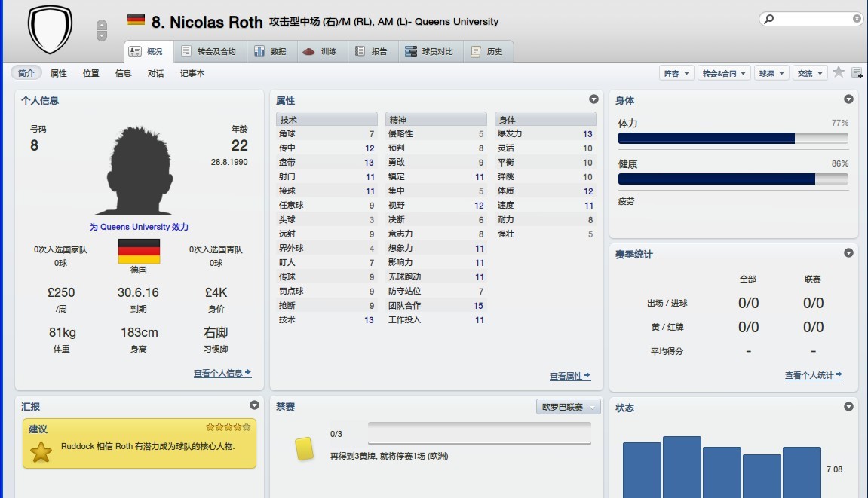The image size is (868, 498).
Task: Select the 爆发力 attribute row
Action: point(545,134)
